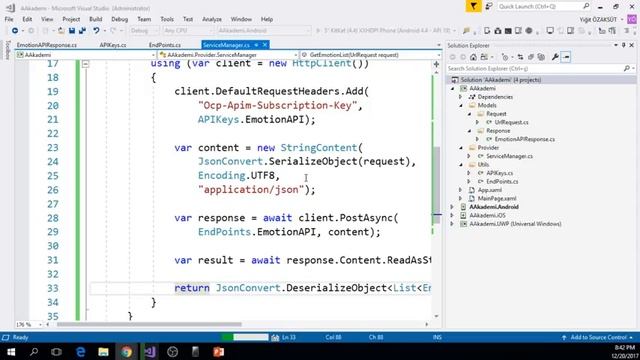This screenshot has height=360, width=640.
Task: Click the user name Yigit ÖZAKSÜT
Action: click(x=598, y=19)
